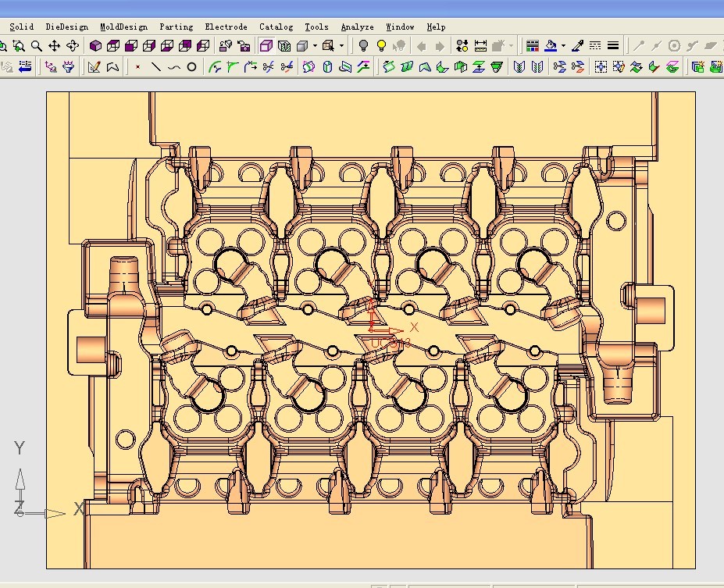The image size is (724, 588).
Task: Open the MoldDesign menu
Action: coord(123,27)
